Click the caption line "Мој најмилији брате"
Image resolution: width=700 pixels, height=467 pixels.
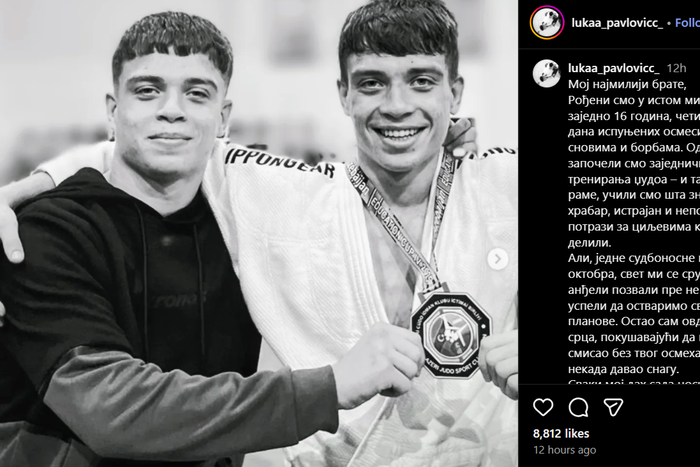[627, 84]
